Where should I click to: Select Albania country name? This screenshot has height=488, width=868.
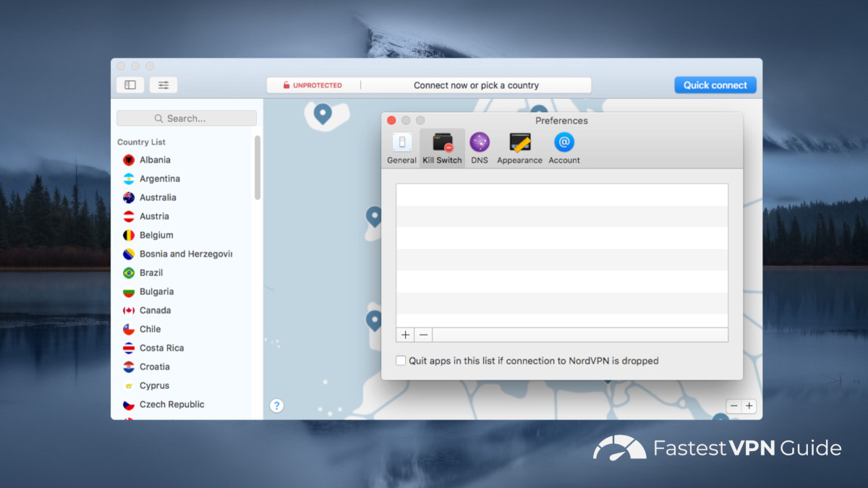(155, 160)
